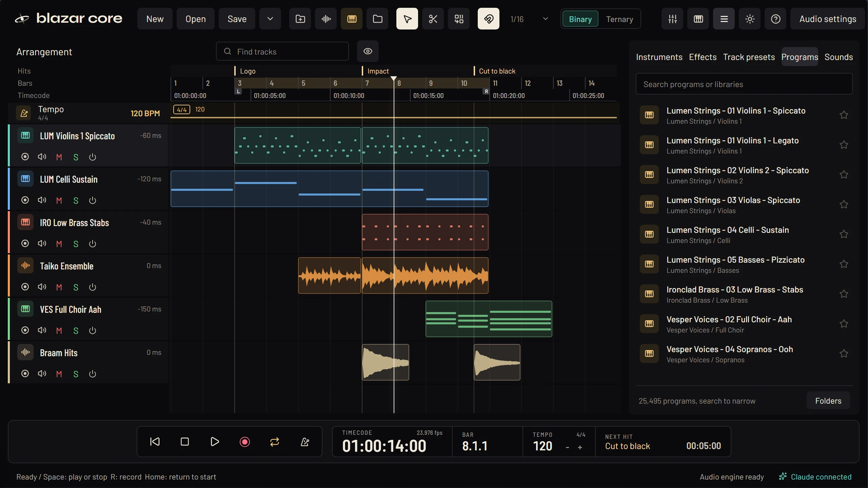The height and width of the screenshot is (488, 868).
Task: Toggle the brightness theme icon
Action: tap(750, 19)
